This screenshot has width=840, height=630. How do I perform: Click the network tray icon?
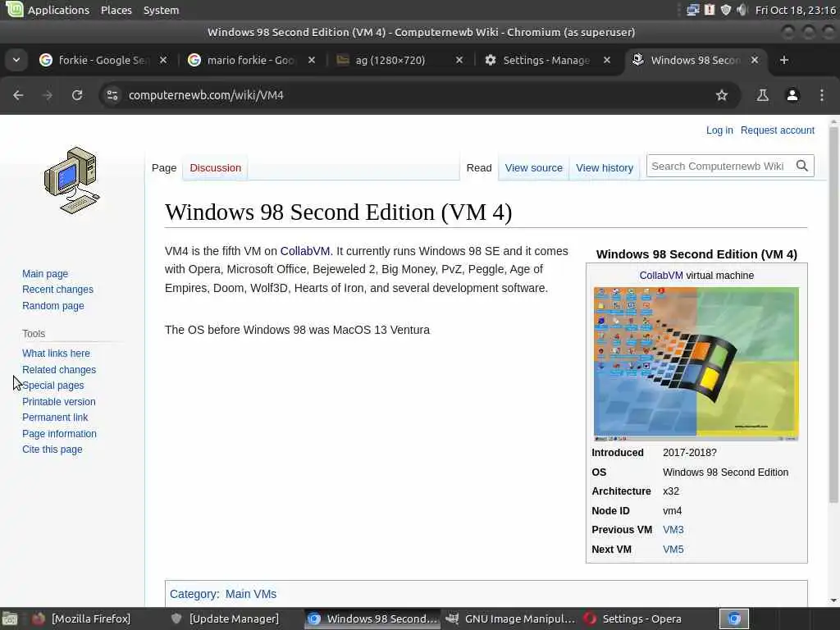pos(692,10)
